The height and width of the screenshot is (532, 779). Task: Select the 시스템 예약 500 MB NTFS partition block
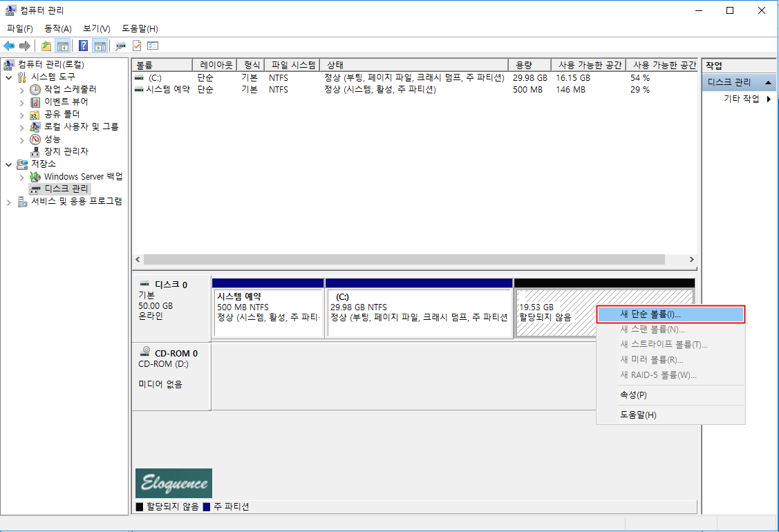pyautogui.click(x=268, y=308)
